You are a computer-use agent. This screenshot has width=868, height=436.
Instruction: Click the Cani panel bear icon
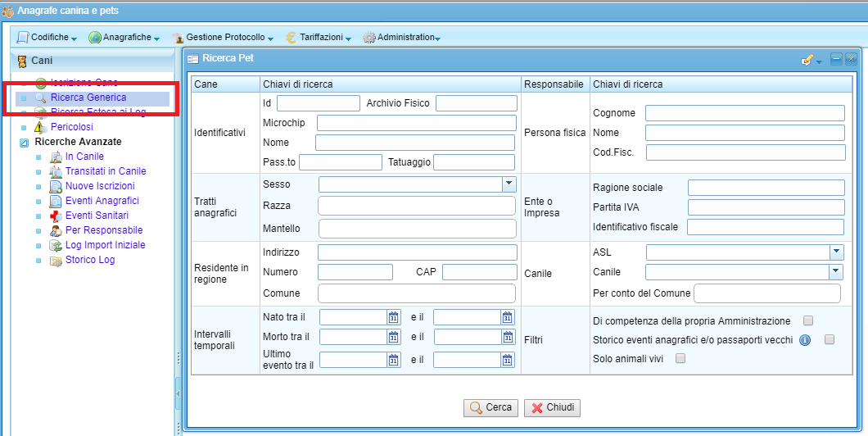[21, 61]
